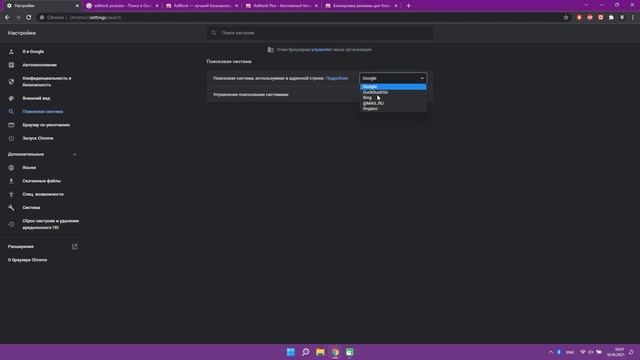The width and height of the screenshot is (640, 360).
Task: Switch to the AdBlock Plus tab
Action: coord(282,6)
